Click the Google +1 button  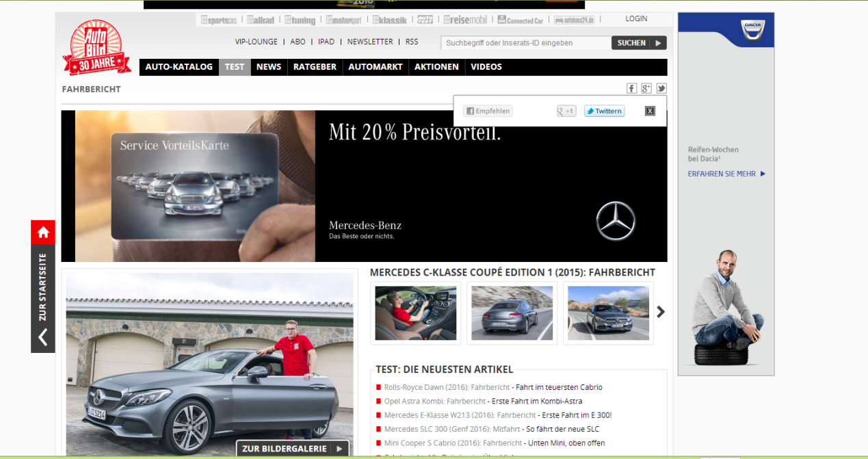click(566, 111)
